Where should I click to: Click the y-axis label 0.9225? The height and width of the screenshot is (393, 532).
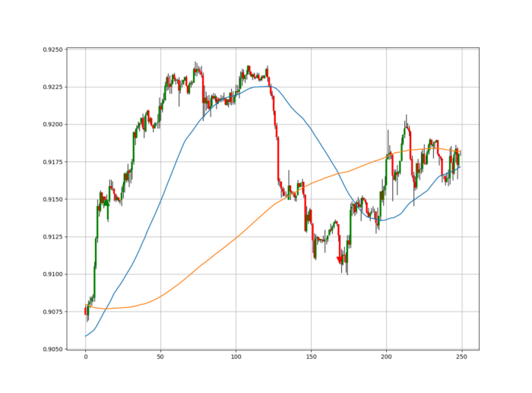(52, 87)
